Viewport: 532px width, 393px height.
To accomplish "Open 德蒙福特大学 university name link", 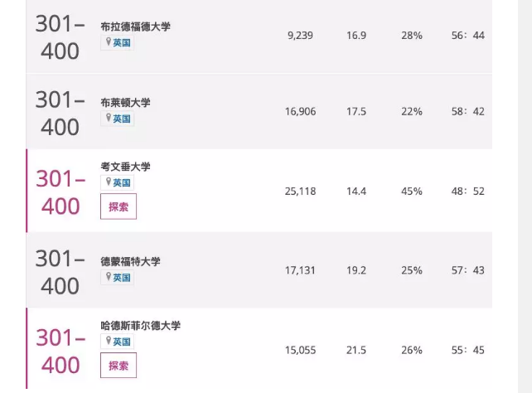I will point(130,261).
